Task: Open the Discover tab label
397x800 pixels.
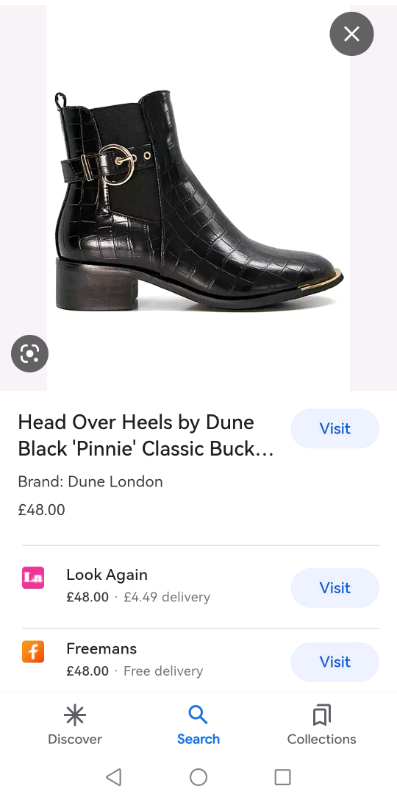Action: (x=75, y=739)
